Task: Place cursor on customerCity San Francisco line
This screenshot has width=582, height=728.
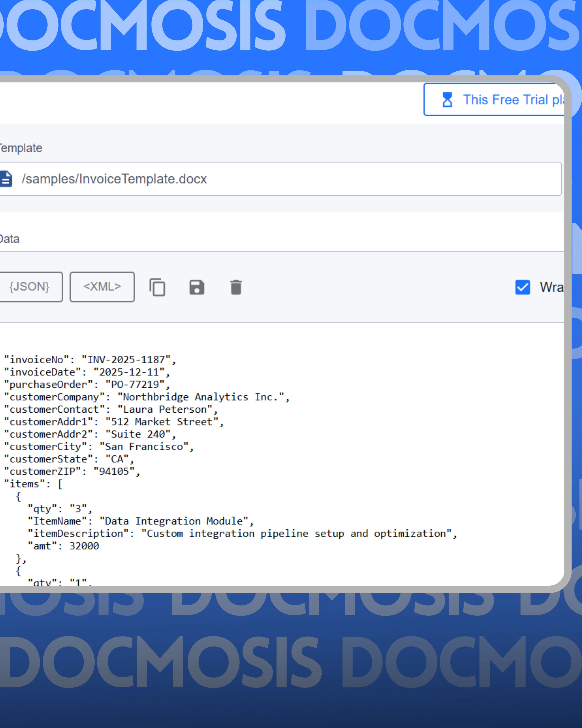Action: point(98,447)
